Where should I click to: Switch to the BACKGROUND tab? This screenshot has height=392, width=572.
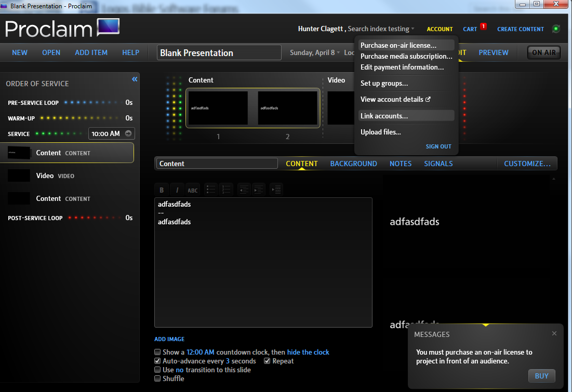[353, 164]
